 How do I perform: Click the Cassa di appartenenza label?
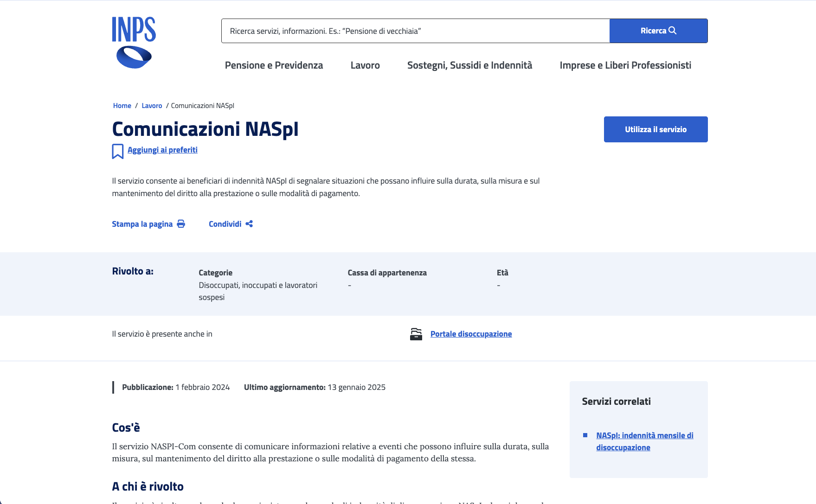(x=387, y=273)
